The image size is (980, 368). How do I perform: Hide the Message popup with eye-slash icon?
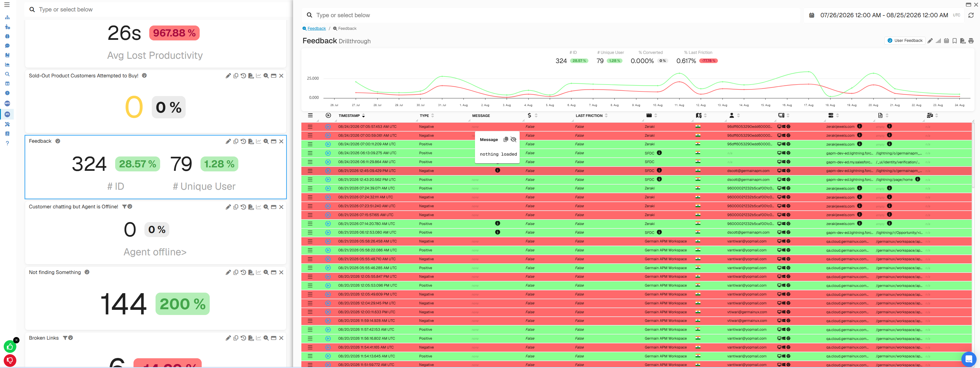point(513,140)
